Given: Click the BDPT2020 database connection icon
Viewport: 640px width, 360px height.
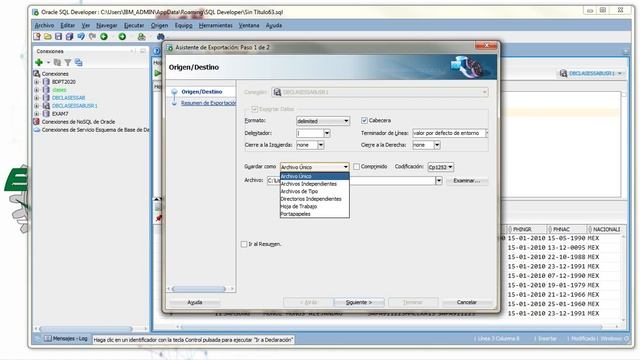Looking at the screenshot, I should coord(46,82).
